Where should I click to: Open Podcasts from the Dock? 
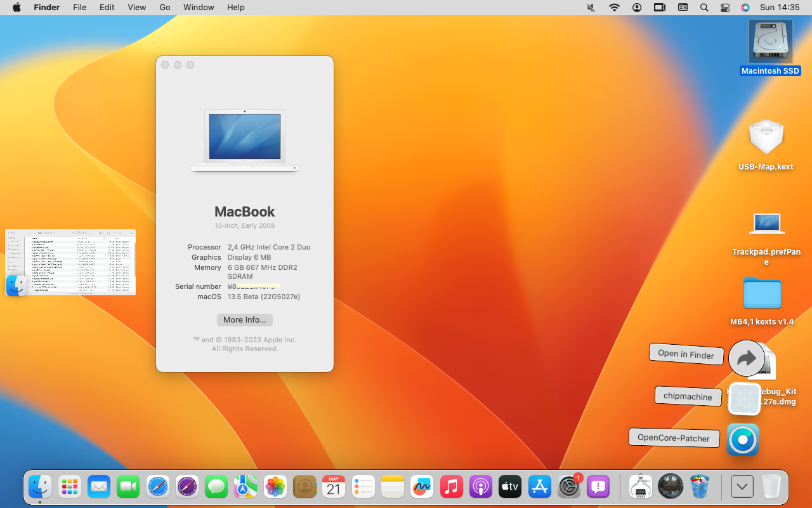[x=481, y=487]
